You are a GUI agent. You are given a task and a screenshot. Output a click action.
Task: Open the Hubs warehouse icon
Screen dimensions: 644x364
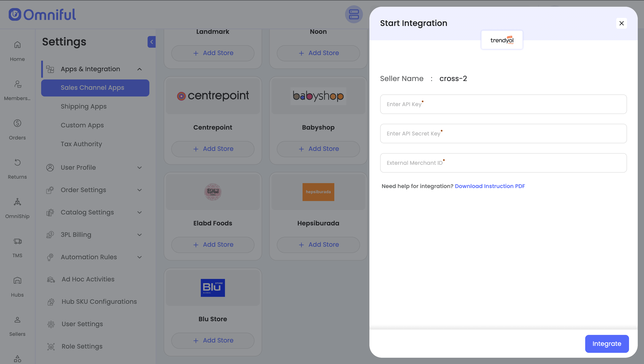click(x=17, y=281)
